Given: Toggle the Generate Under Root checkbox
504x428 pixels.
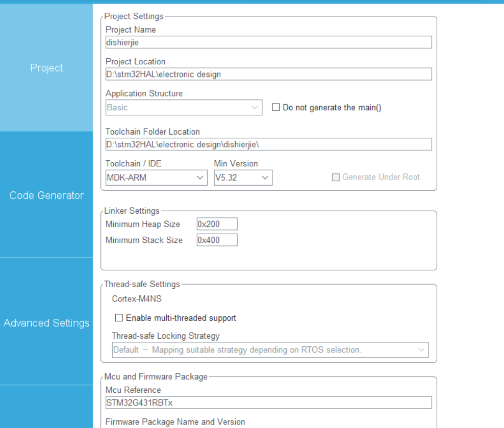Looking at the screenshot, I should click(x=336, y=177).
